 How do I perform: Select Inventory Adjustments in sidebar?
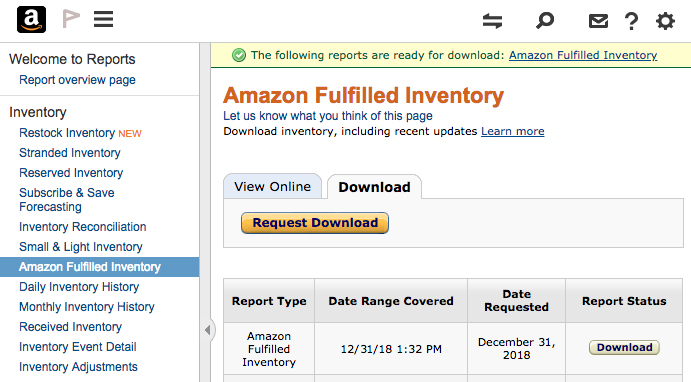click(78, 367)
